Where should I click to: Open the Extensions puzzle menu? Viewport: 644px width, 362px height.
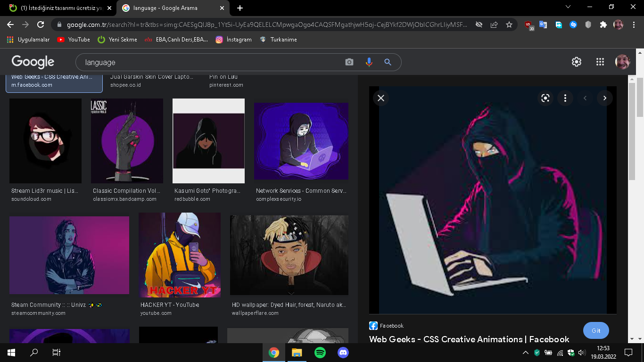(x=603, y=25)
